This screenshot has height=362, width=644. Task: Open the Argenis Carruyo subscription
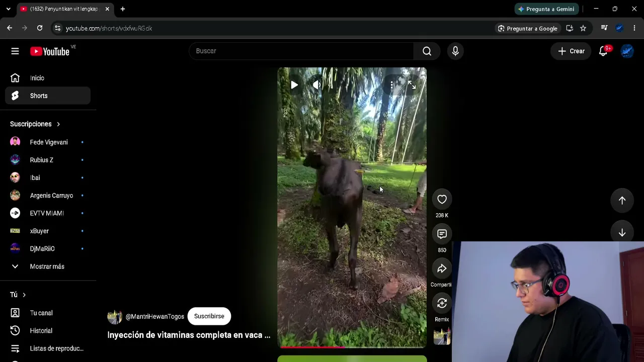pyautogui.click(x=48, y=196)
